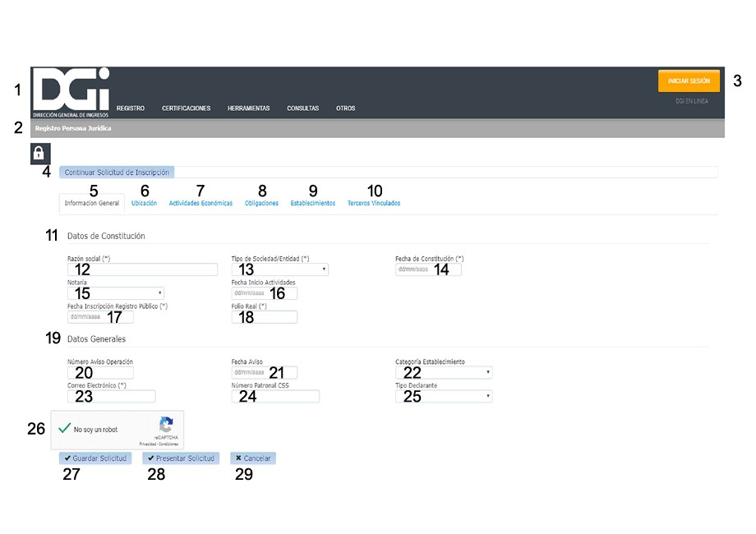
Task: Open the Tipo de Sociedad/Entidad dropdown
Action: pos(279,269)
